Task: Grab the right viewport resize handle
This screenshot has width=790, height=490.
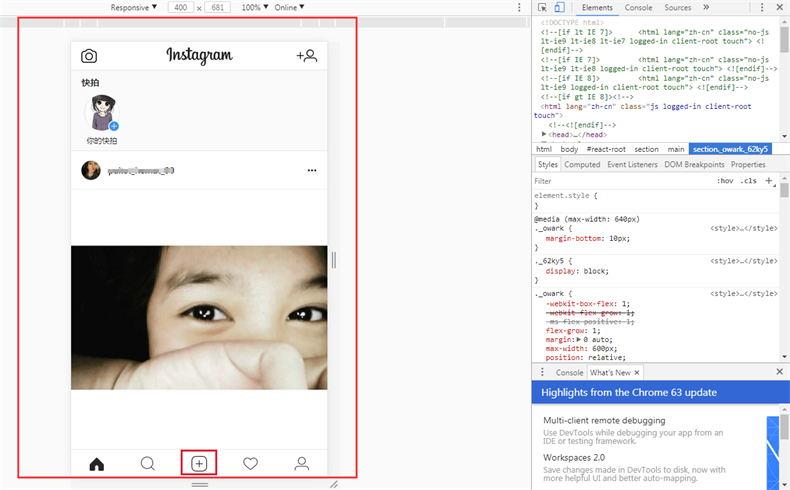Action: pos(334,260)
